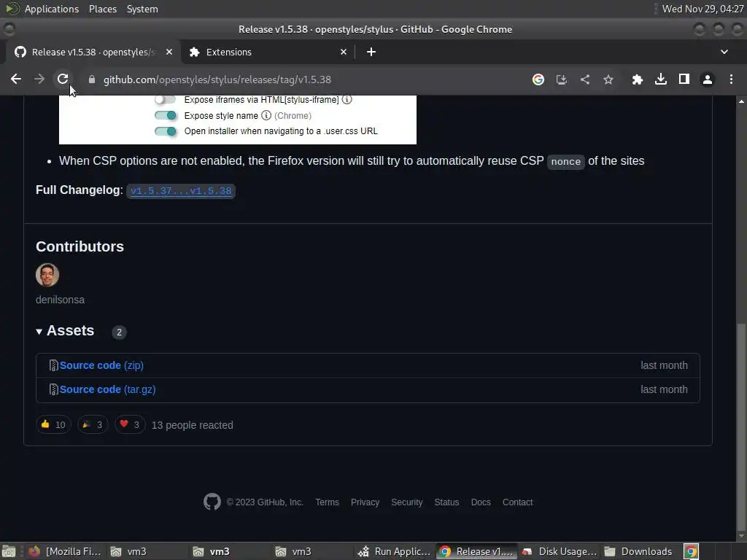Click the 13 people reacted text
This screenshot has height=560, width=747.
193,425
